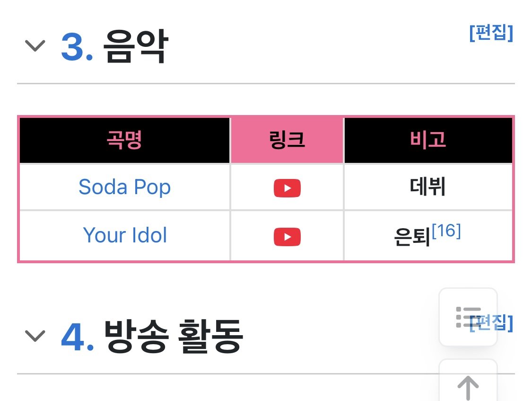The image size is (532, 401).
Task: Edit the 음악 section via 편집 link
Action: (491, 33)
